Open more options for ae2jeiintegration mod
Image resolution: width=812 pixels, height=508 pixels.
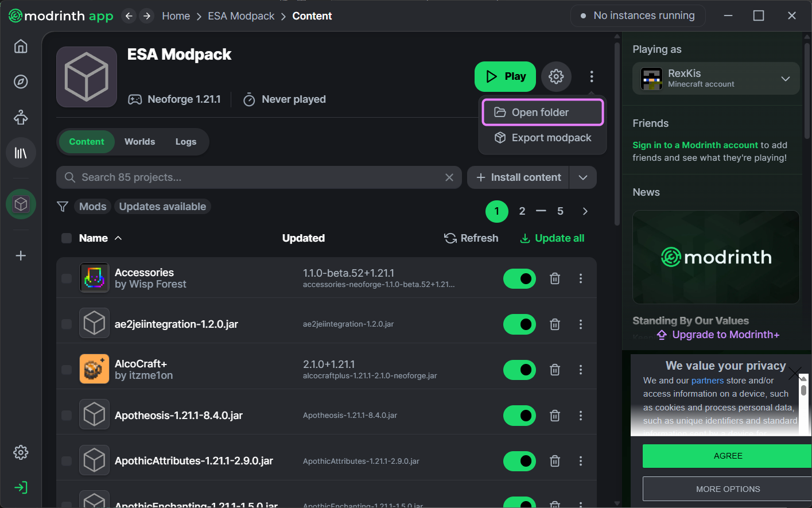coord(581,324)
